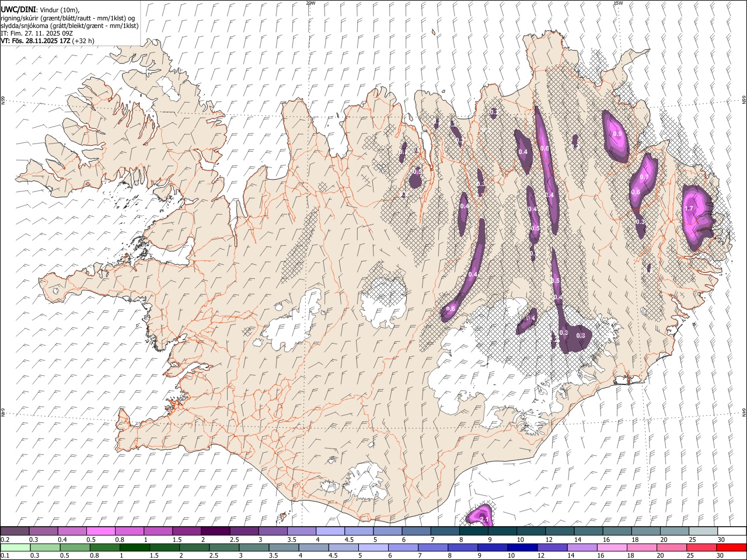Select the 'IT: Fim. 27. 11. 2025 09Z' line
The image size is (747, 560).
pyautogui.click(x=36, y=33)
